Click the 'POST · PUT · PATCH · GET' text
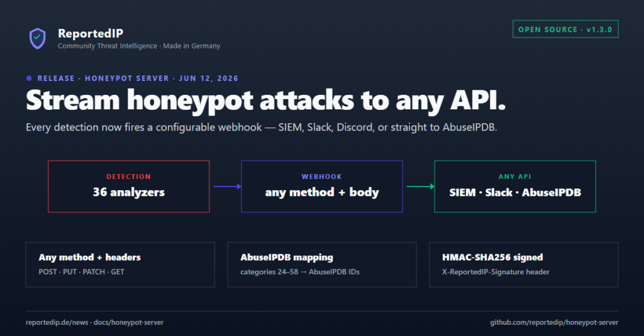The image size is (644, 336). 81,271
